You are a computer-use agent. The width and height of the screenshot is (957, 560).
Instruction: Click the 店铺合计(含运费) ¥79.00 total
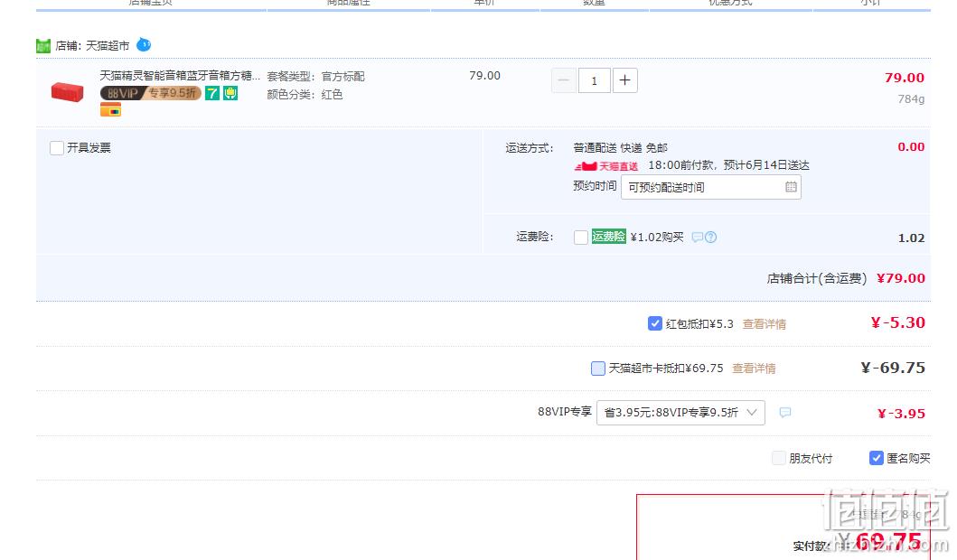click(x=846, y=278)
